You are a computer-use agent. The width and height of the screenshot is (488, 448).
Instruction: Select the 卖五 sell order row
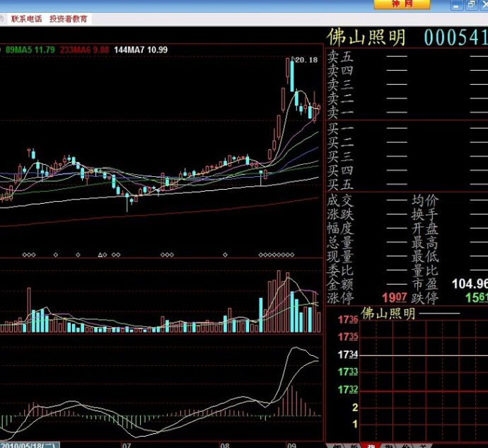coord(407,57)
